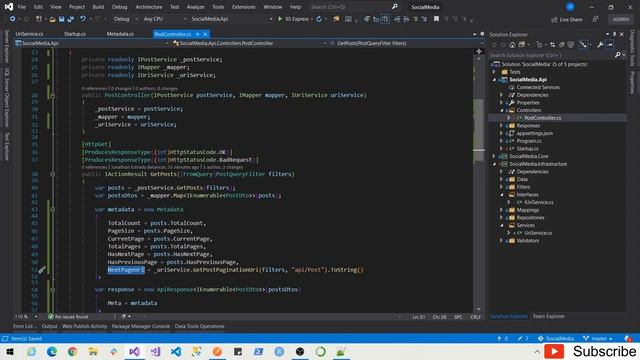Switch to the UriService.cs tab
Viewport: 640px width, 360px height.
pos(29,34)
